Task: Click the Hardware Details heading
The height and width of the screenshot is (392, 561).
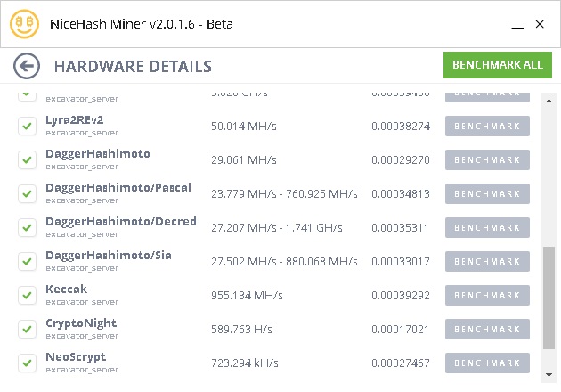Action: 133,67
